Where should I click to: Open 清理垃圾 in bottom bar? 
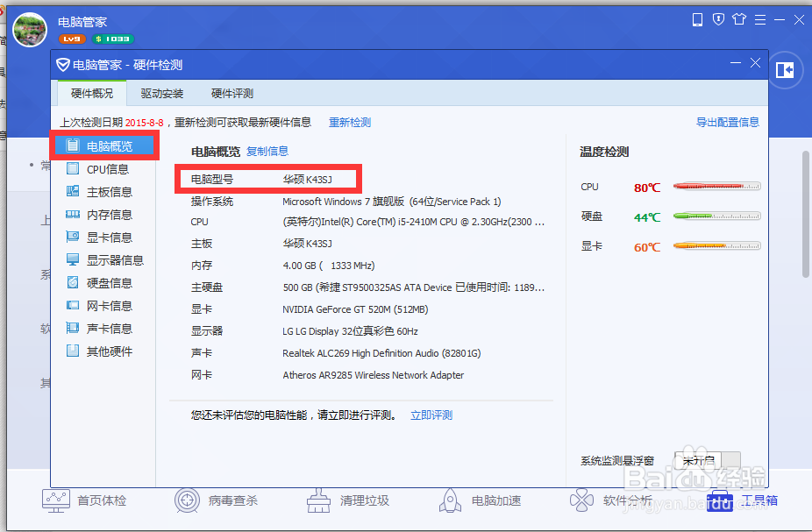347,500
